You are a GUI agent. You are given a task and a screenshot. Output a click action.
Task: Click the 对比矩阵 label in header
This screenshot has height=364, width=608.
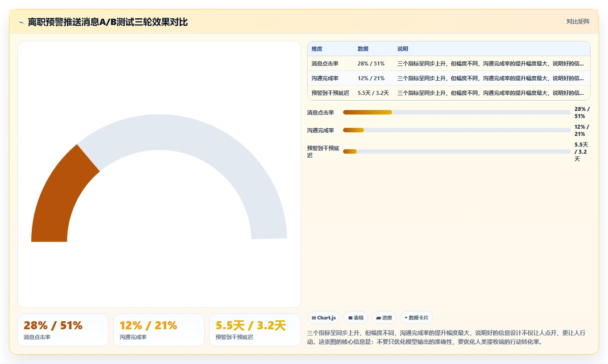click(x=578, y=21)
